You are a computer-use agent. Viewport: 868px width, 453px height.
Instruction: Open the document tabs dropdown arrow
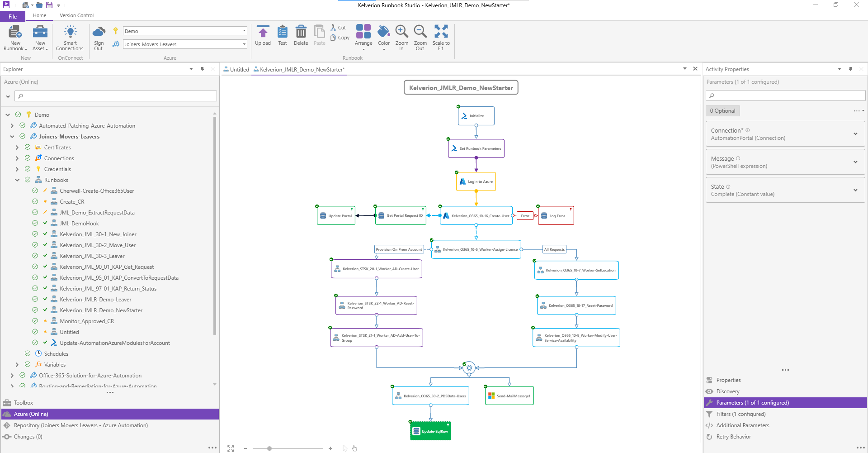(685, 69)
